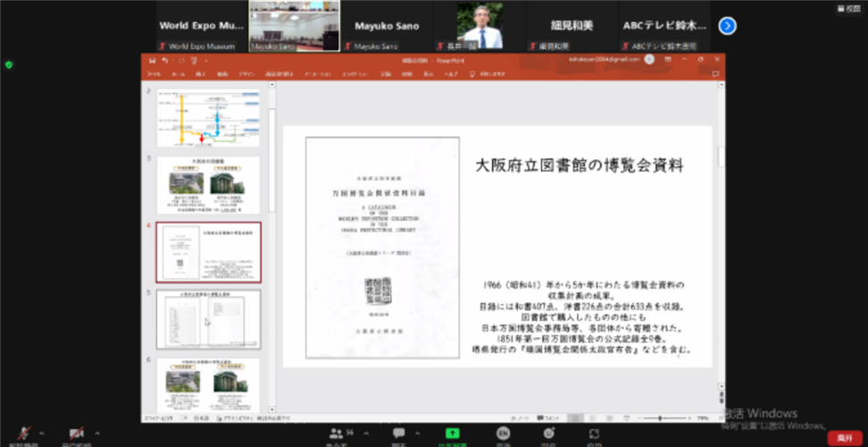Click body text starting with 1966（昭和41）
Viewport: 868px width, 447px height.
582,317
